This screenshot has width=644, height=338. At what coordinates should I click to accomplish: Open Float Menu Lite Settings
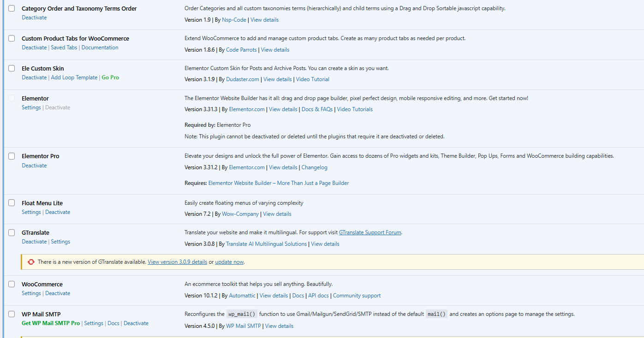point(31,212)
